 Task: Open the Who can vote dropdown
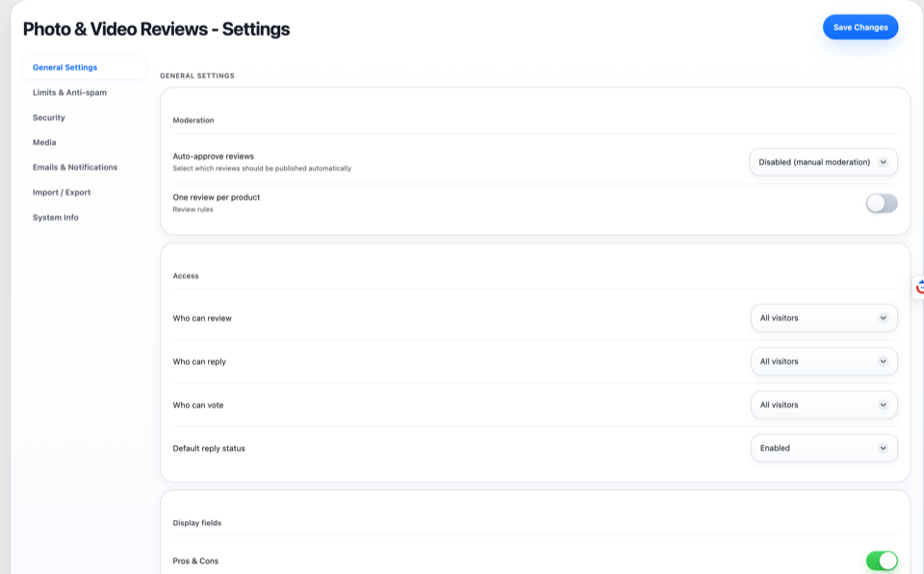(x=824, y=404)
